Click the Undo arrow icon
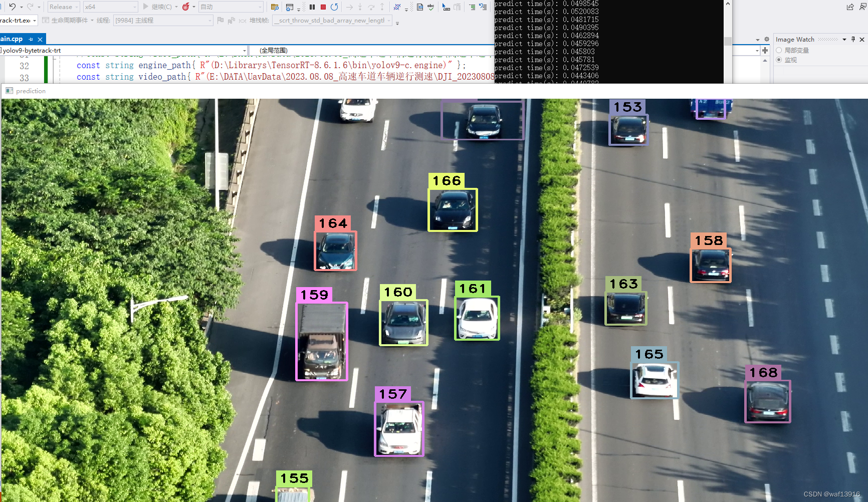Viewport: 868px width, 502px height. [x=12, y=7]
